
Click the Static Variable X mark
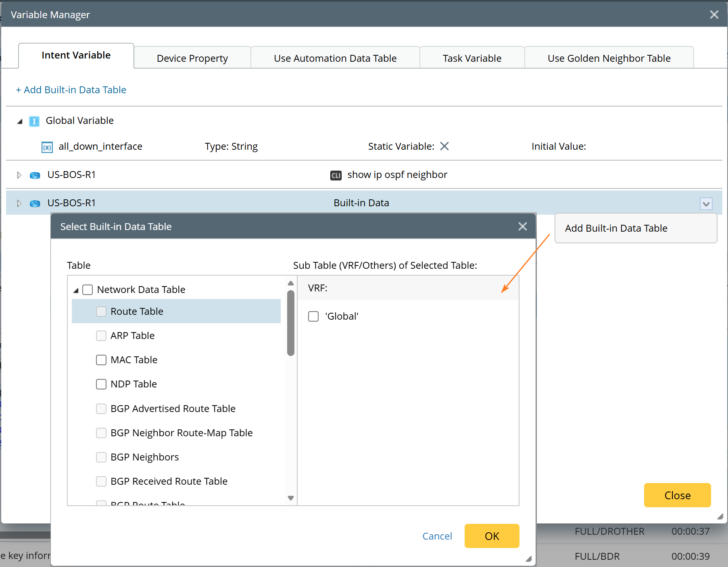444,146
